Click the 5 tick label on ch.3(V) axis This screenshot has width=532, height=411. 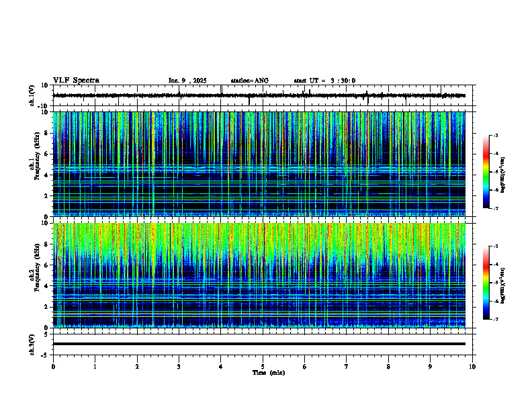47,334
